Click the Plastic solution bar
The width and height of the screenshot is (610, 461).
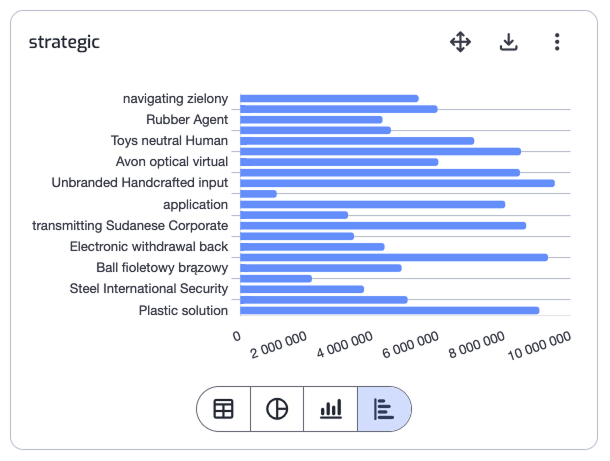click(x=390, y=310)
